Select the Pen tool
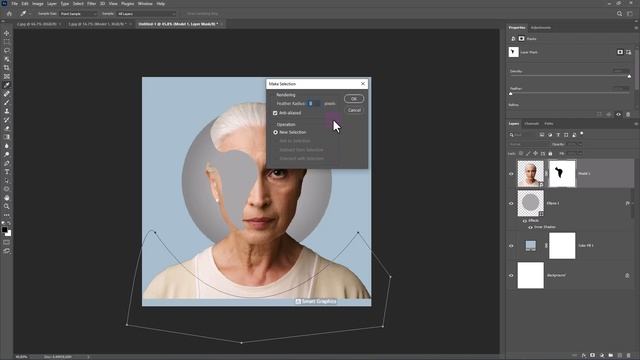This screenshot has width=640, height=360. pos(7,163)
